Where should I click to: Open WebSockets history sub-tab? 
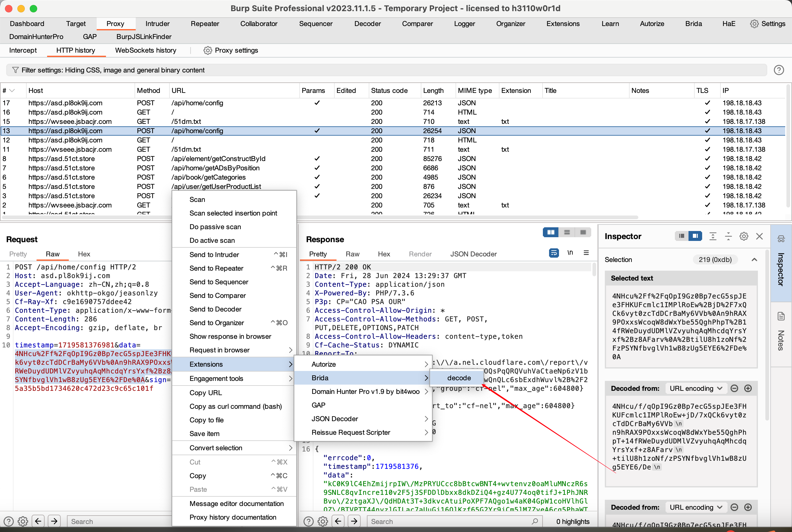tap(146, 50)
